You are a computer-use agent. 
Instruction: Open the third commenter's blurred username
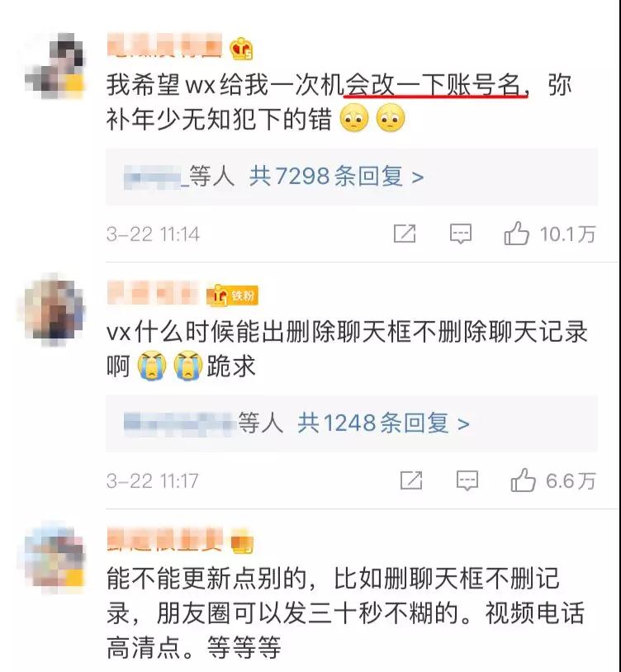tap(165, 539)
